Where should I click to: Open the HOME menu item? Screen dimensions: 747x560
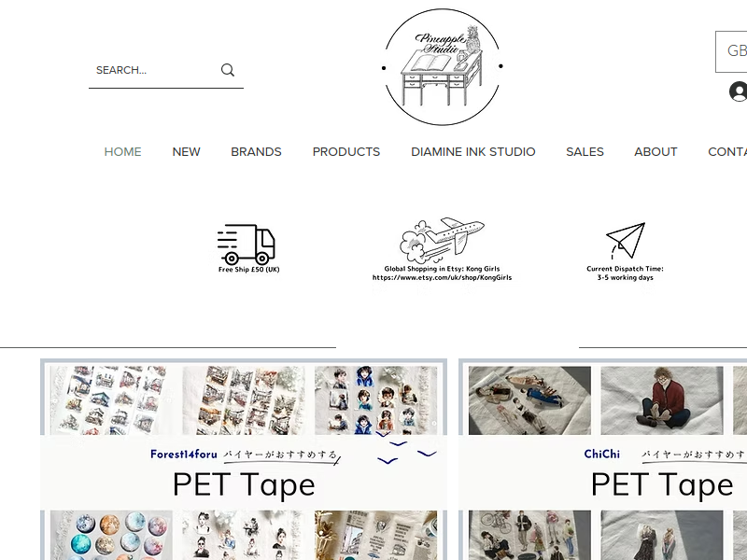click(x=123, y=151)
